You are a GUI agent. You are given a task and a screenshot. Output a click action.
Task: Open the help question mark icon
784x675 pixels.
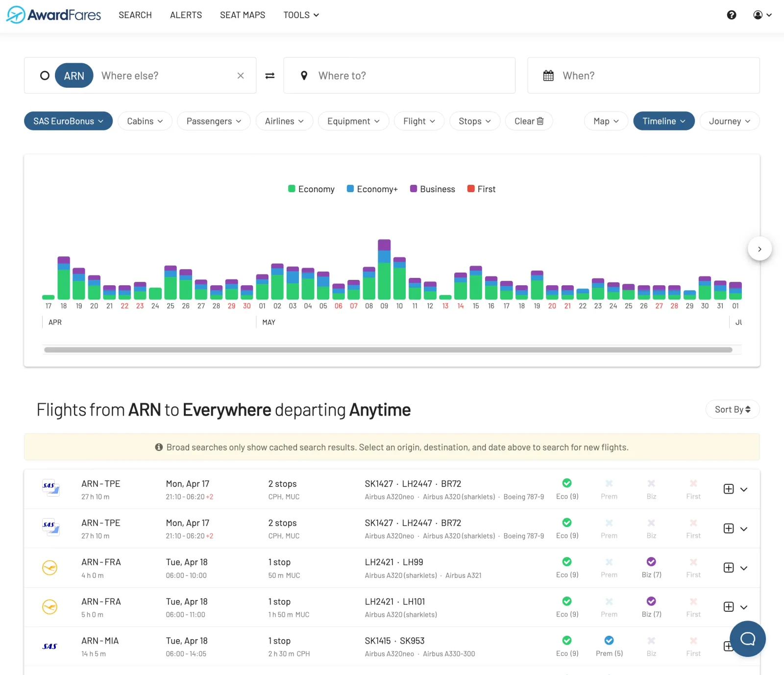[x=732, y=15]
